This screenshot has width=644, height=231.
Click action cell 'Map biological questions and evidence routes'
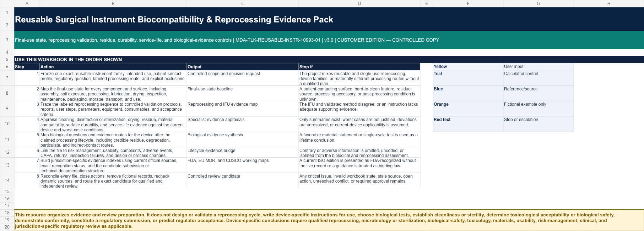(113, 140)
